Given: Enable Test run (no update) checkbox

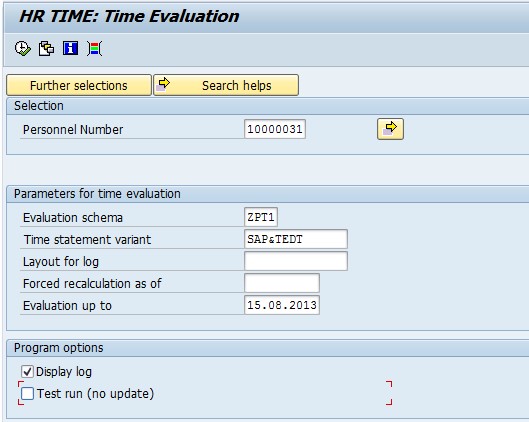Looking at the screenshot, I should click(x=27, y=394).
